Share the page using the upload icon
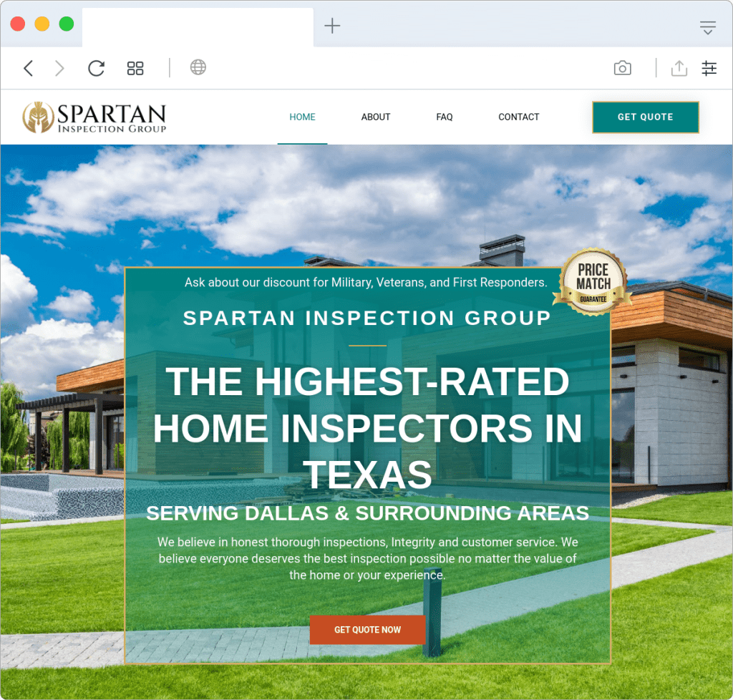The height and width of the screenshot is (700, 733). (679, 68)
